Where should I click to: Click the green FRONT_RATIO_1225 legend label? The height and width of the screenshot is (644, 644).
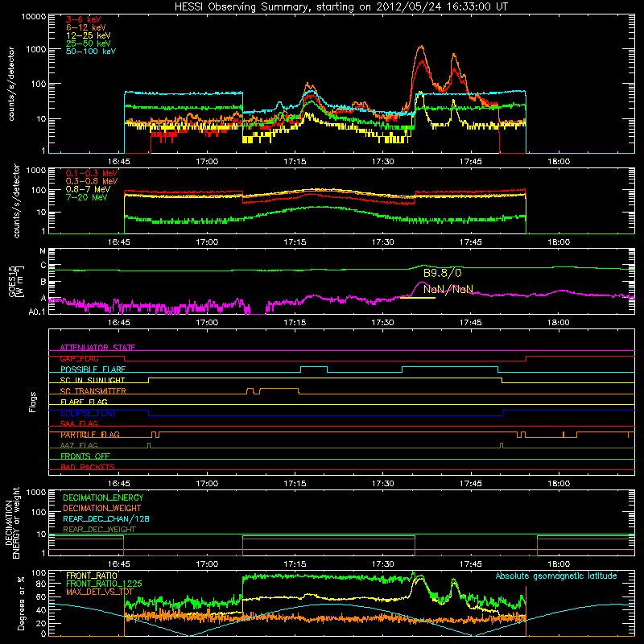(104, 584)
